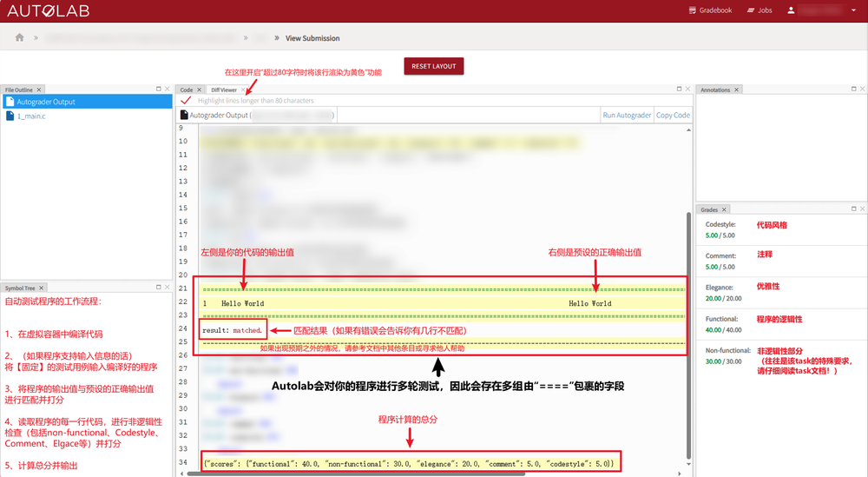868x477 pixels.
Task: Close the Grades tab
Action: pyautogui.click(x=724, y=210)
